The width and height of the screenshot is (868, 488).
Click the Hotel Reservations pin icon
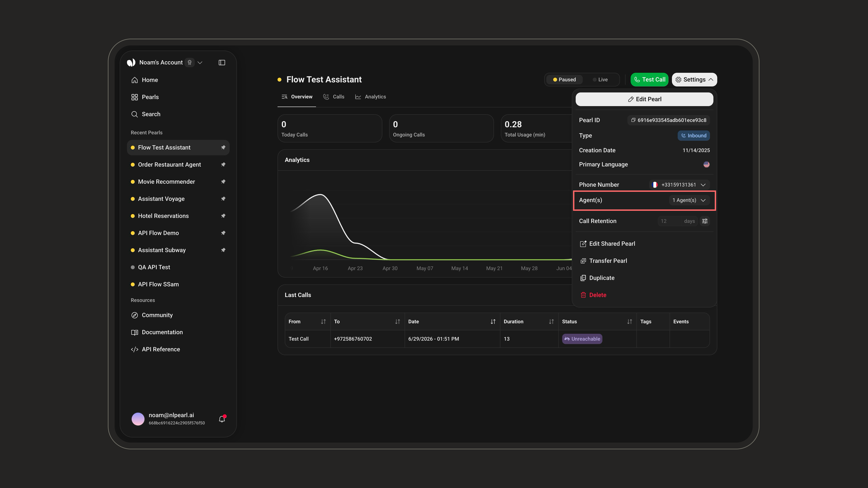(x=223, y=216)
